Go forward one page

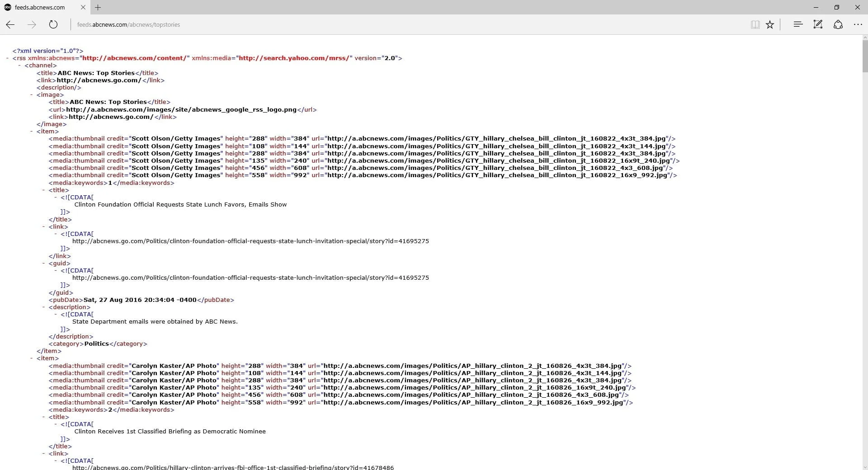(x=31, y=24)
